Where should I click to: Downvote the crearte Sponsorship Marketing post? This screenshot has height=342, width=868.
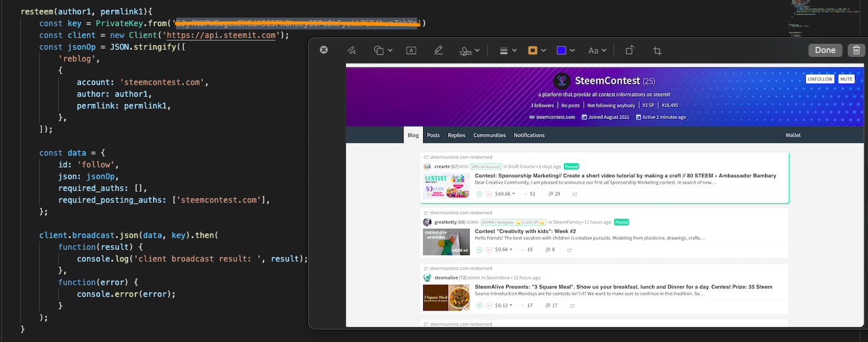click(x=489, y=194)
